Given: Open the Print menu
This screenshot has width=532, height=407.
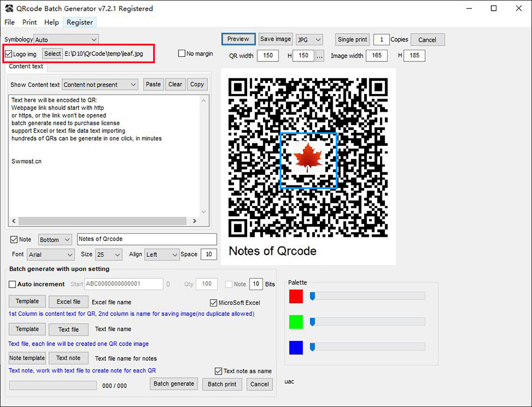Looking at the screenshot, I should coord(30,22).
